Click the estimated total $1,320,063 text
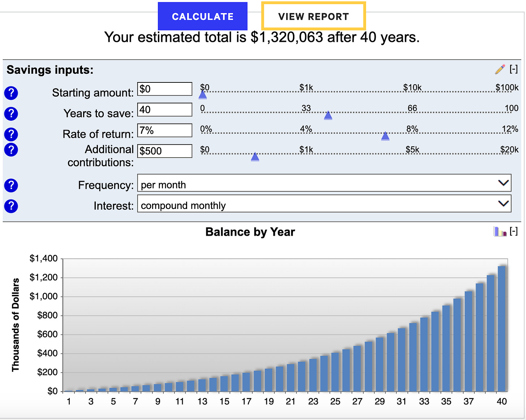 pyautogui.click(x=287, y=37)
